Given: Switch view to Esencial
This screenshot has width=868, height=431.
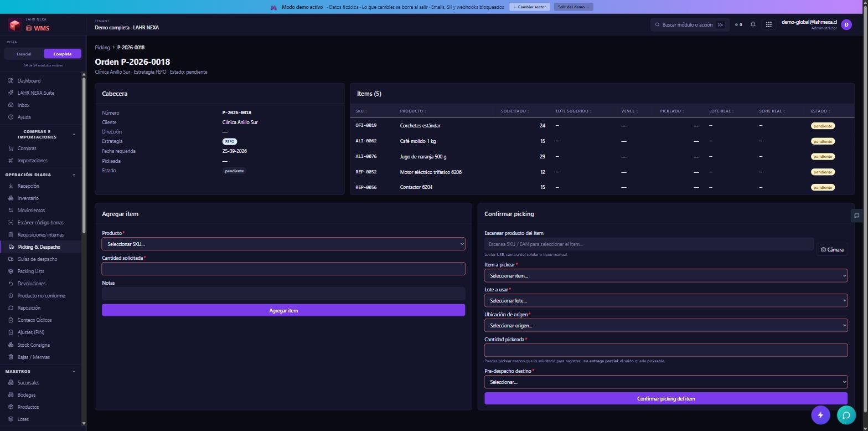Looking at the screenshot, I should point(24,54).
